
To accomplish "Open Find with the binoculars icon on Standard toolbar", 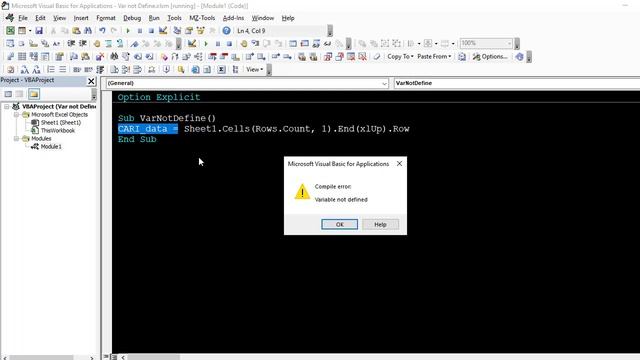I will coord(88,31).
